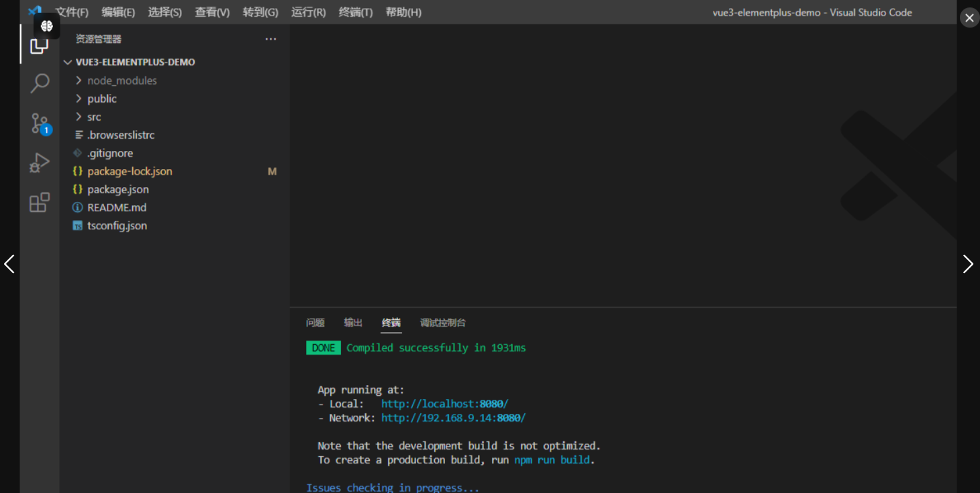Click the 'npm run build' command text

[x=552, y=460]
